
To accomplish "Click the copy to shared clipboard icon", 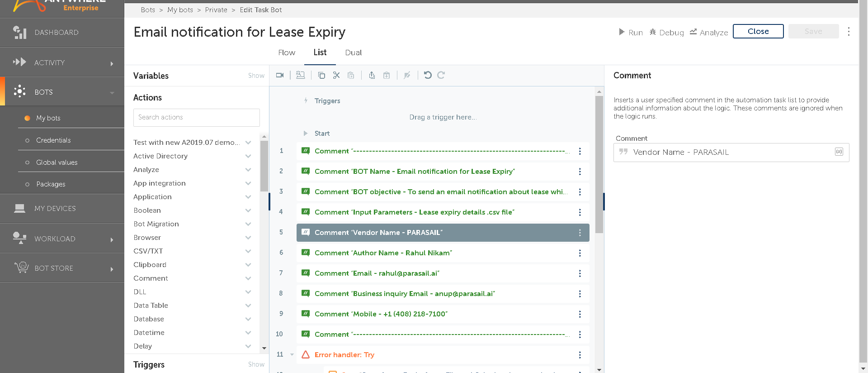I will tap(372, 75).
